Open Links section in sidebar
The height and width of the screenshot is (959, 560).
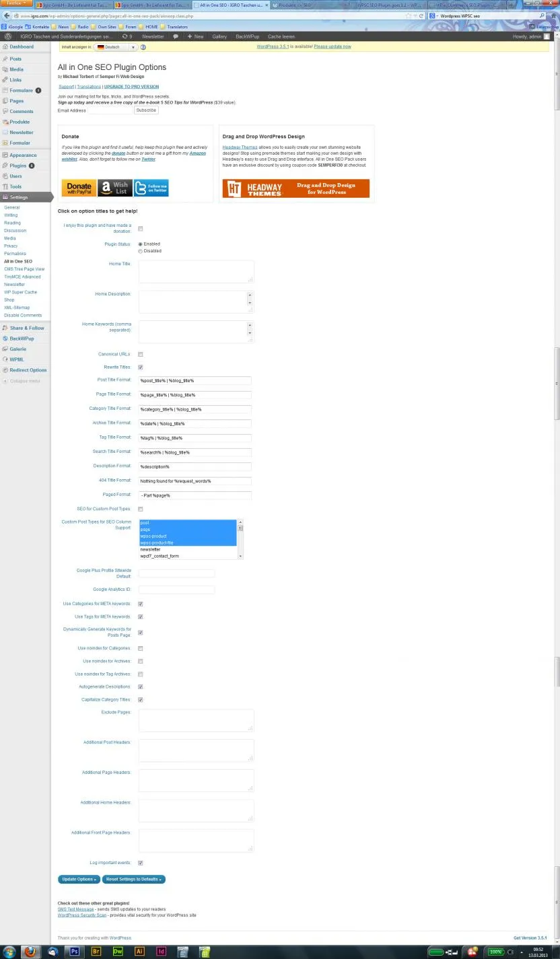pos(15,79)
